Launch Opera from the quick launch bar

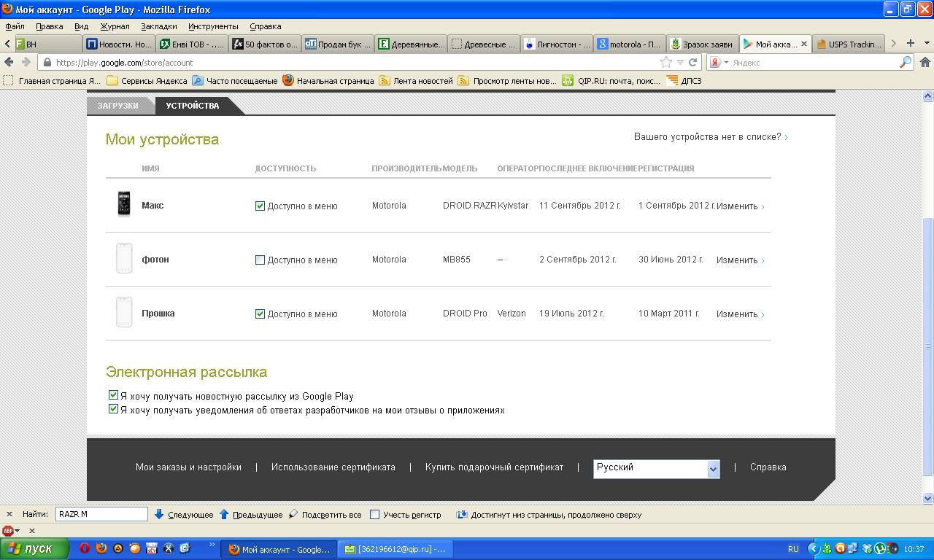[x=85, y=548]
